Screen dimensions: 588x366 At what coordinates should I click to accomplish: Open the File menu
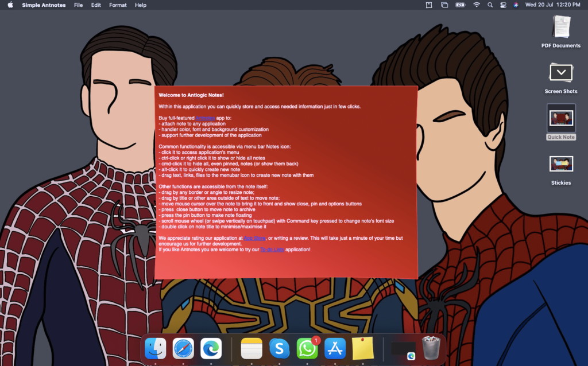pos(78,5)
